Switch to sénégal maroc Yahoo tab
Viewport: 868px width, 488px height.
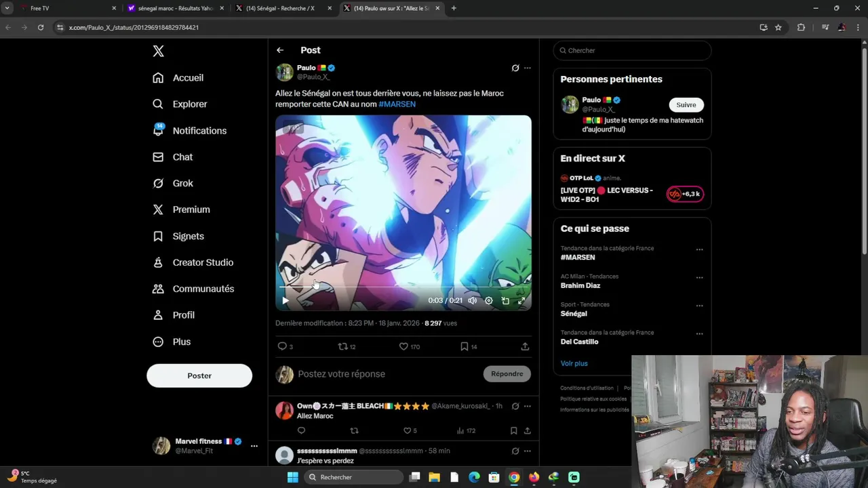pos(174,8)
